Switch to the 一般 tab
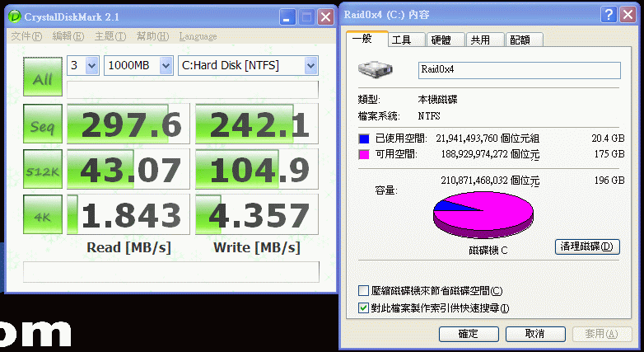Image resolution: width=644 pixels, height=352 pixels. pyautogui.click(x=367, y=39)
